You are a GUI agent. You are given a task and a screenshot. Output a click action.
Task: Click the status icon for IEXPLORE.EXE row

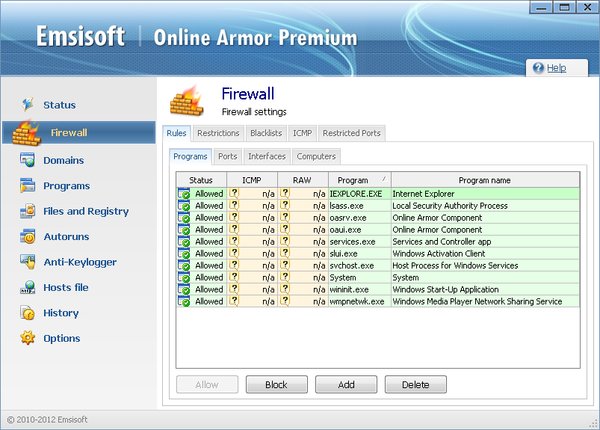[x=184, y=194]
